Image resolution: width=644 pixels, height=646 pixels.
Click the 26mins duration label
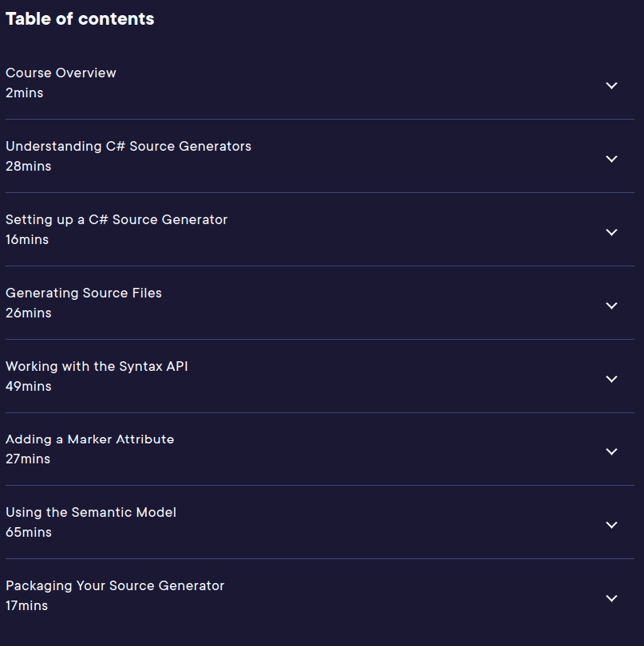pos(29,313)
